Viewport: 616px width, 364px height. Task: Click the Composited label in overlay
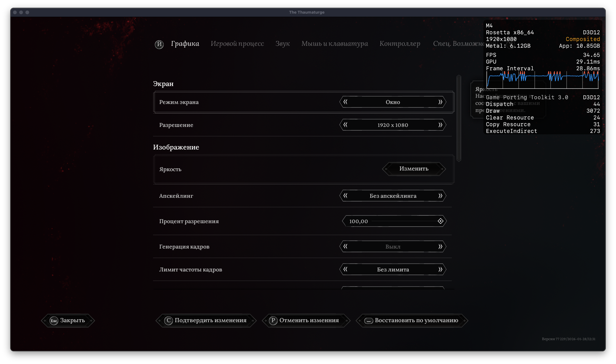click(x=583, y=39)
